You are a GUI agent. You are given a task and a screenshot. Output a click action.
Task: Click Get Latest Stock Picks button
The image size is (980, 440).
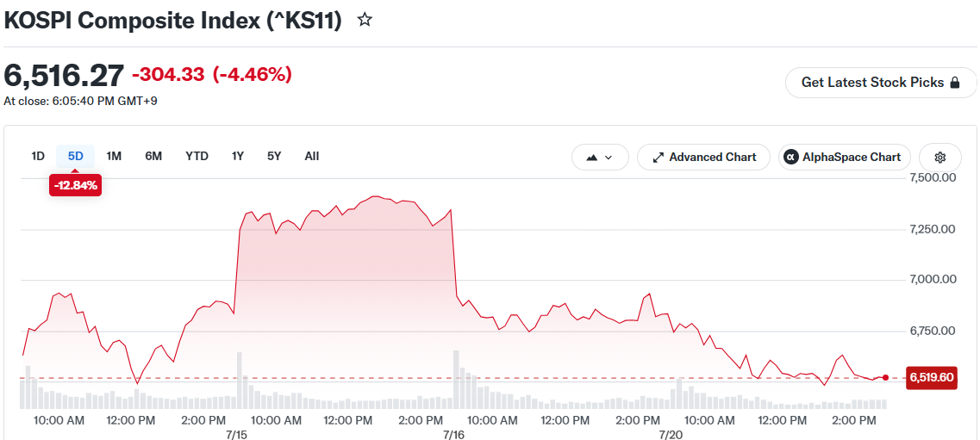pos(881,83)
